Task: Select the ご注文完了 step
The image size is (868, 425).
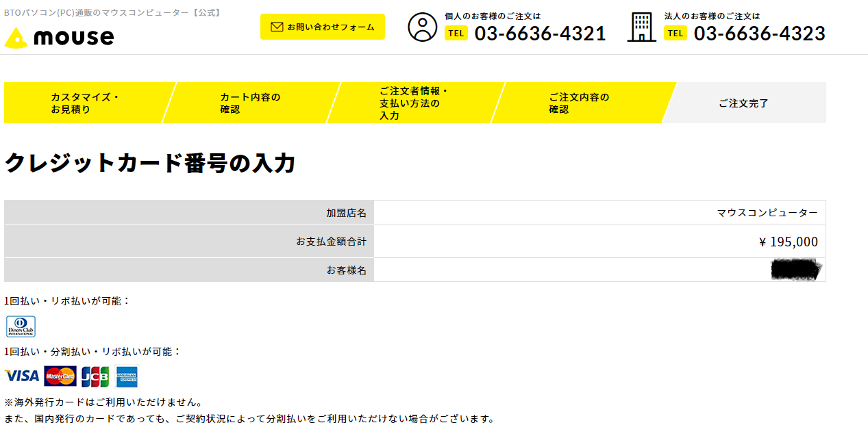Action: coord(744,103)
